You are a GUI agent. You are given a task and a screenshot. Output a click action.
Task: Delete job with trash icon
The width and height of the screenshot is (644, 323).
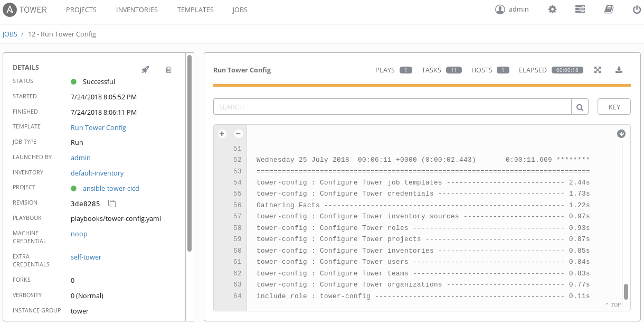[x=168, y=70]
